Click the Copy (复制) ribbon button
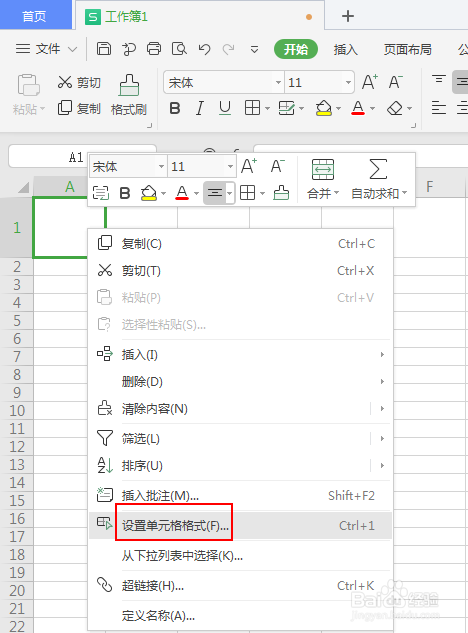Viewport: 468px width, 633px height. tap(79, 108)
